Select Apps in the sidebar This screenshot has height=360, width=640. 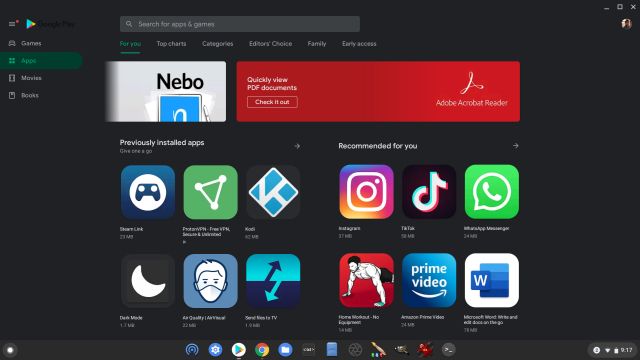[x=41, y=60]
